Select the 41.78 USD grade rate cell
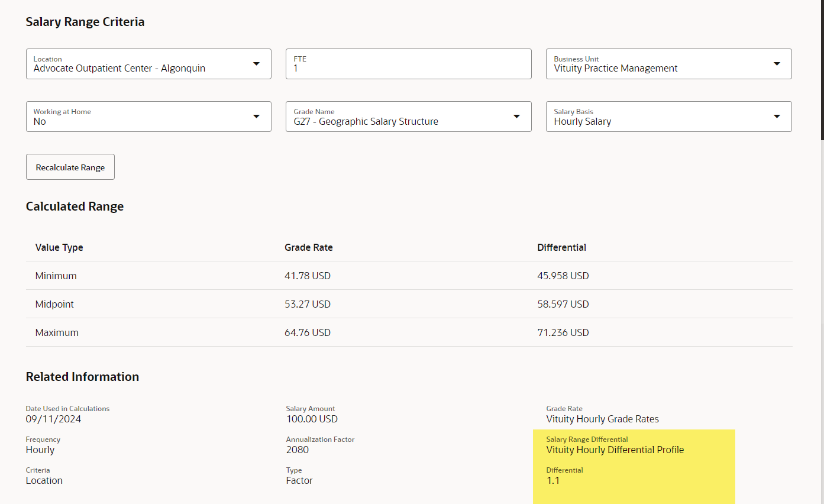 tap(308, 276)
